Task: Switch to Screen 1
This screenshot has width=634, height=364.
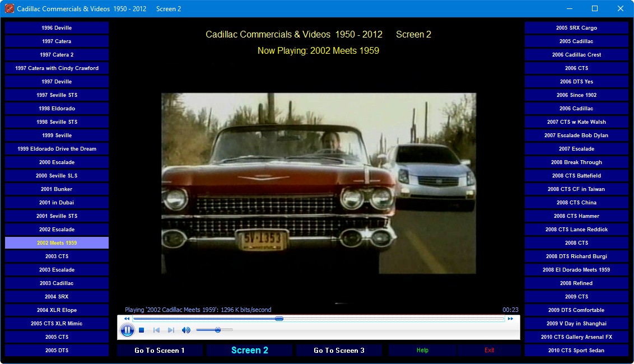Action: click(x=160, y=350)
